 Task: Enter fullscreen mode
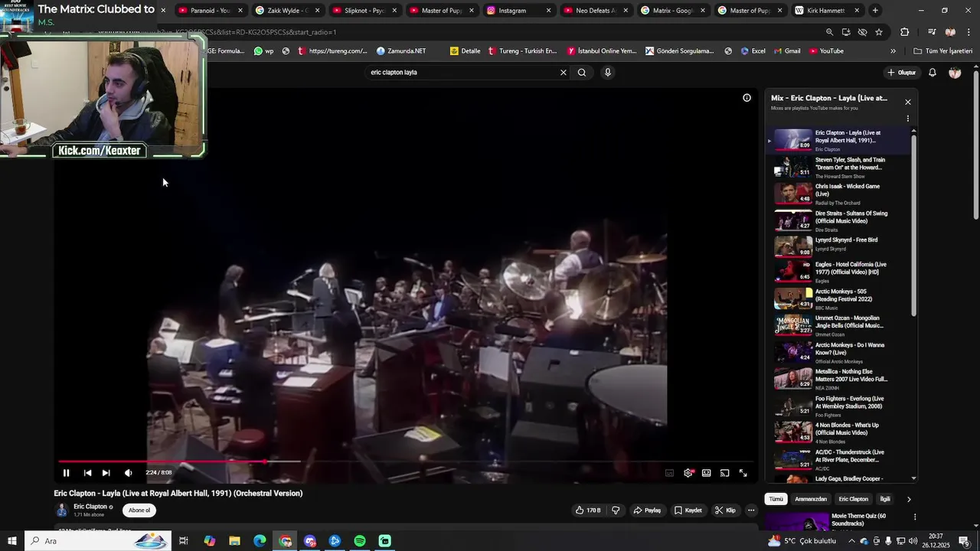743,473
